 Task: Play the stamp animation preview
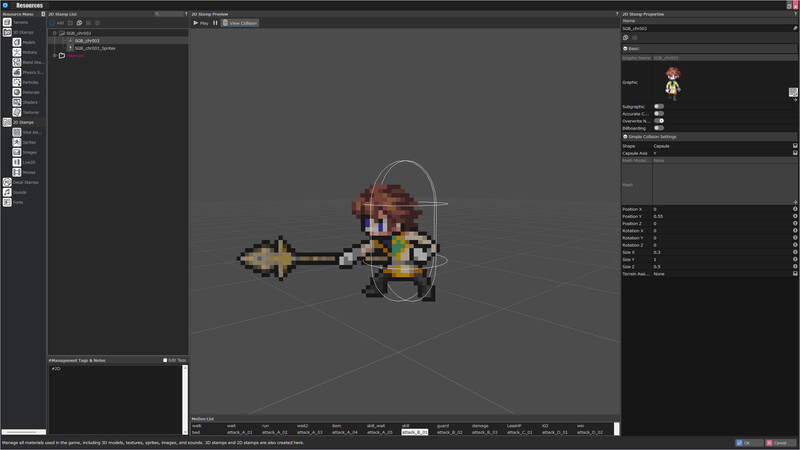click(201, 23)
